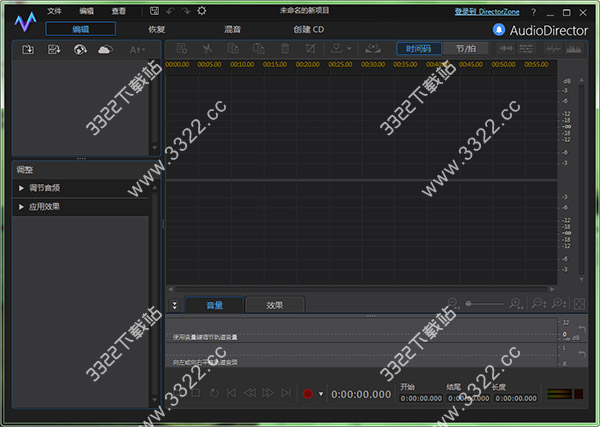Click the fit-to-window zoom icon
The image size is (600, 427).
click(579, 304)
